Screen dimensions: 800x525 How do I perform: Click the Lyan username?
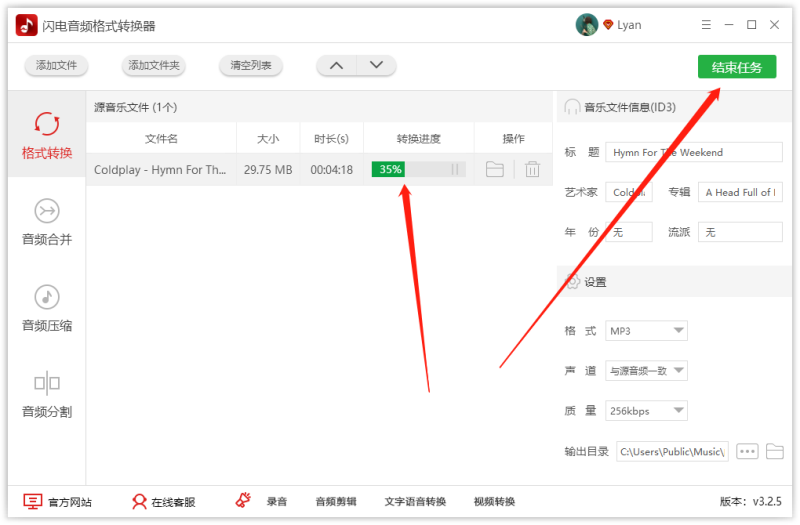(x=629, y=25)
